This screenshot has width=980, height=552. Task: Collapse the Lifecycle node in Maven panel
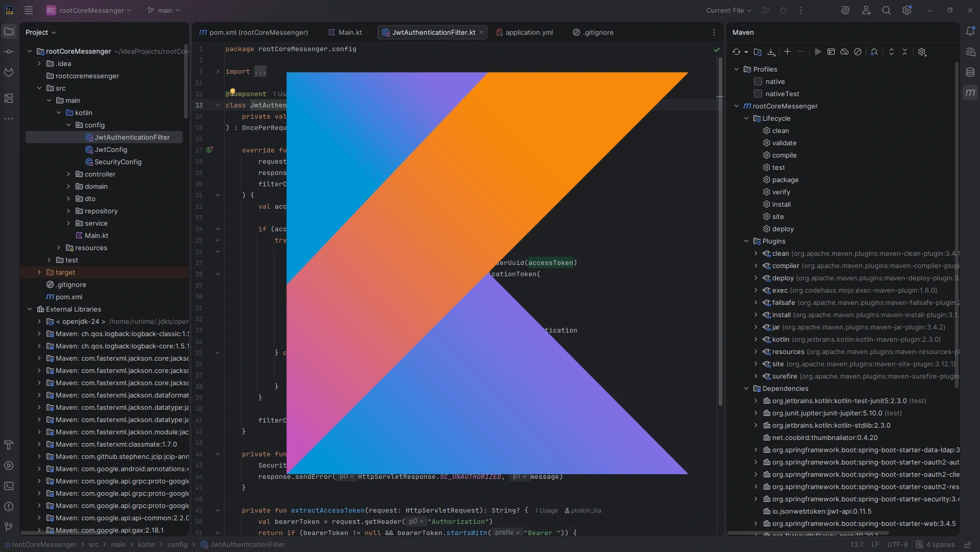(x=747, y=118)
